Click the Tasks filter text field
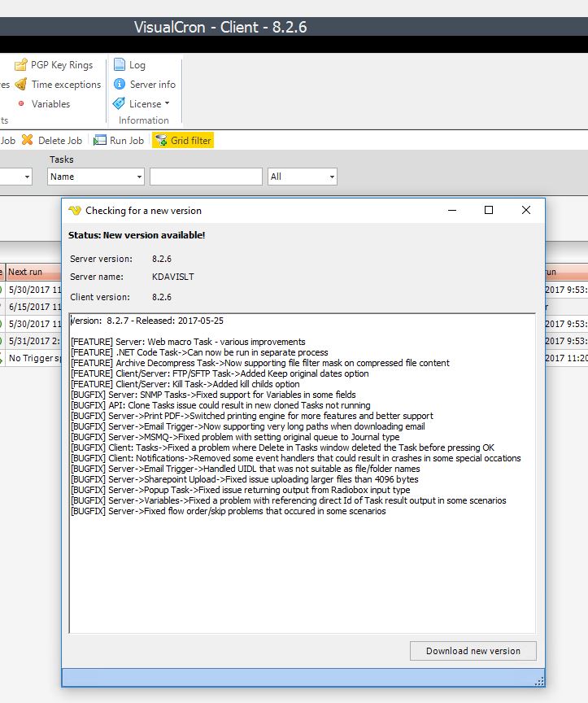 pos(206,177)
